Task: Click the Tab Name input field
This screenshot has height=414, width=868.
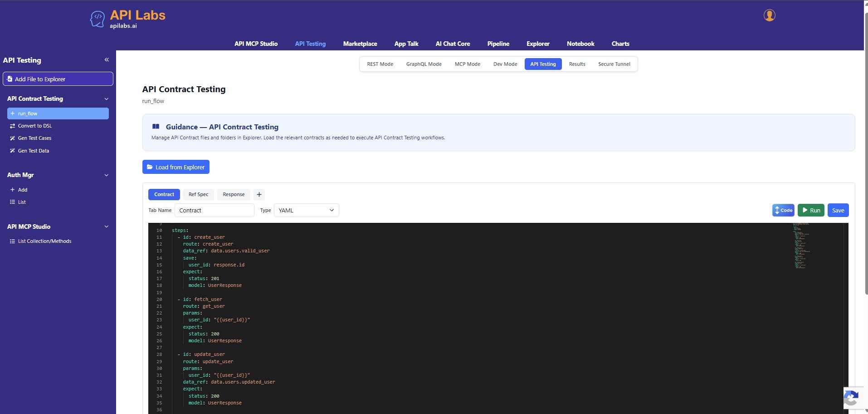Action: pyautogui.click(x=214, y=210)
